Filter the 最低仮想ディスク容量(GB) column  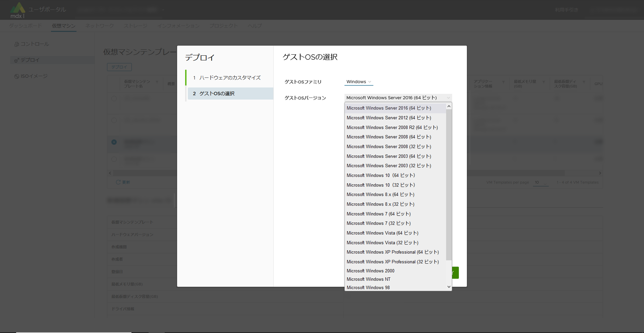coord(584,82)
